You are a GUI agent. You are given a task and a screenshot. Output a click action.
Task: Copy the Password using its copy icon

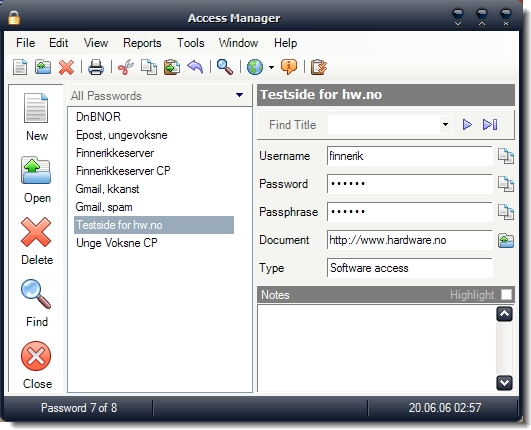pyautogui.click(x=506, y=184)
